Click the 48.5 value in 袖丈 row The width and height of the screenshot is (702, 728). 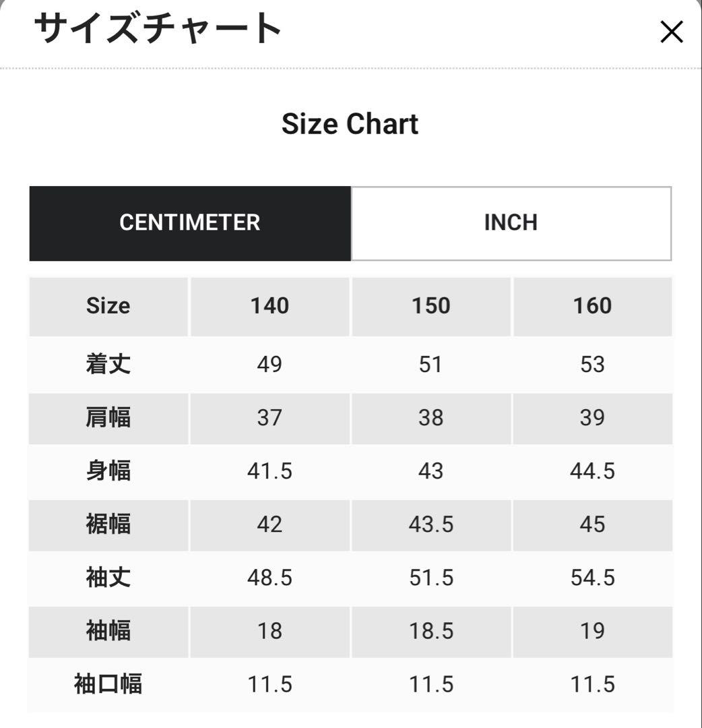pos(269,578)
